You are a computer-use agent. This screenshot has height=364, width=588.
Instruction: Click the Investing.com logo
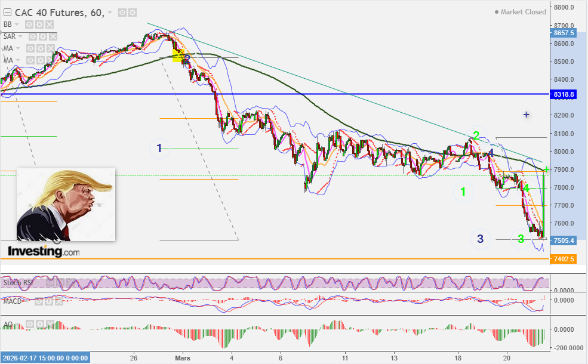click(44, 251)
